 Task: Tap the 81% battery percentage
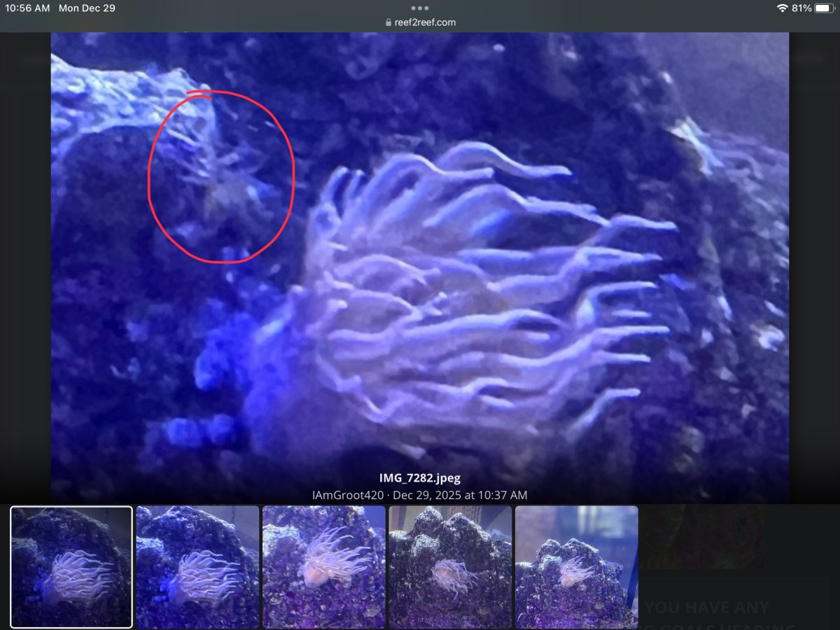[x=802, y=8]
